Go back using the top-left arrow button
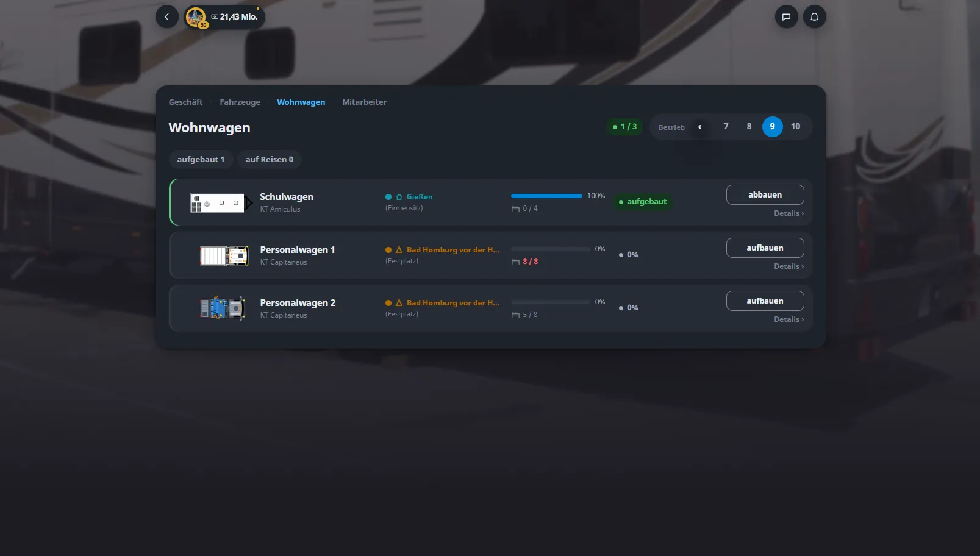The width and height of the screenshot is (980, 556). pyautogui.click(x=166, y=17)
